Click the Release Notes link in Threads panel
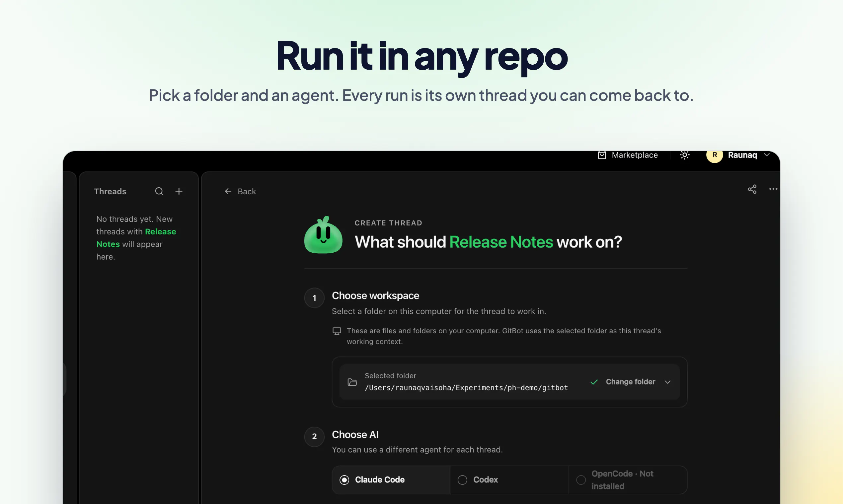 (x=136, y=238)
